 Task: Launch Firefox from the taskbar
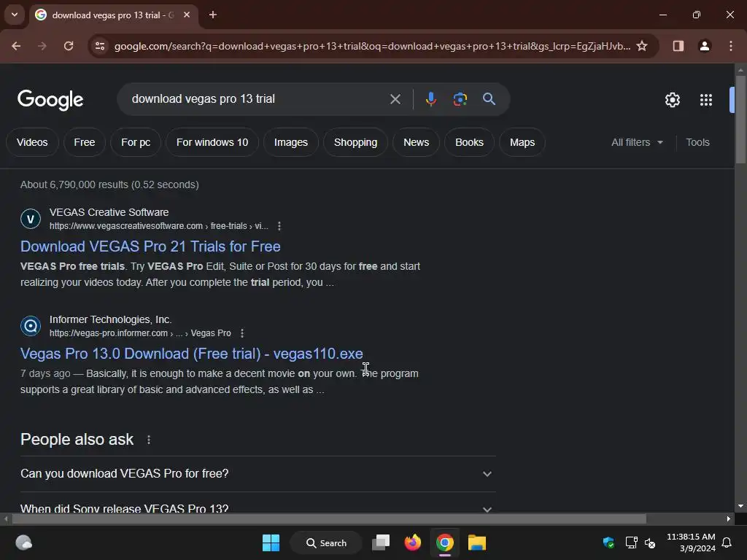click(x=413, y=542)
